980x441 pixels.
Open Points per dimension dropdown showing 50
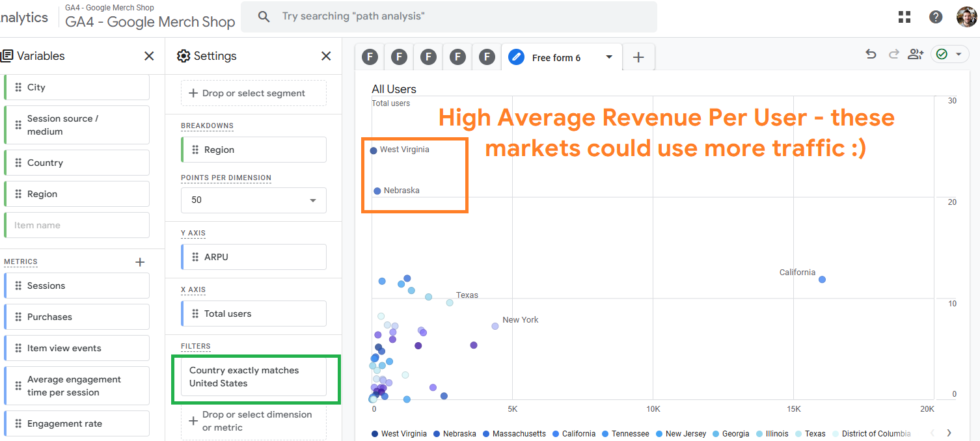[254, 200]
